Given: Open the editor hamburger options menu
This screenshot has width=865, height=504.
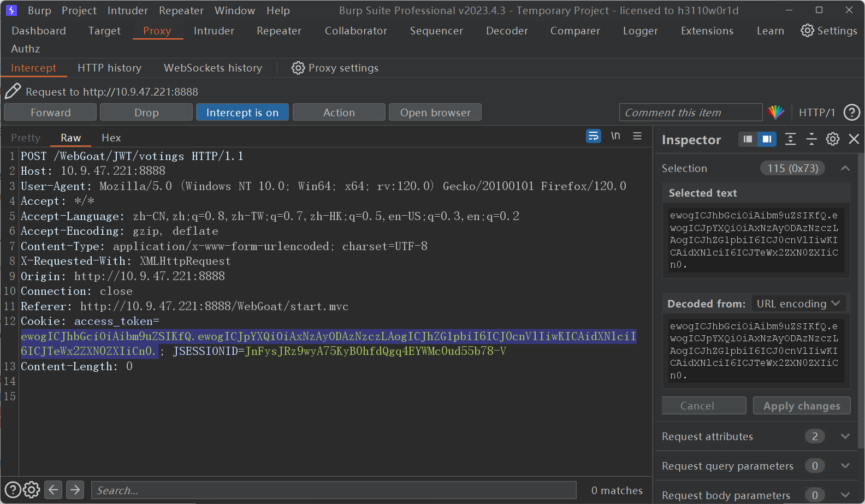Looking at the screenshot, I should [x=637, y=136].
